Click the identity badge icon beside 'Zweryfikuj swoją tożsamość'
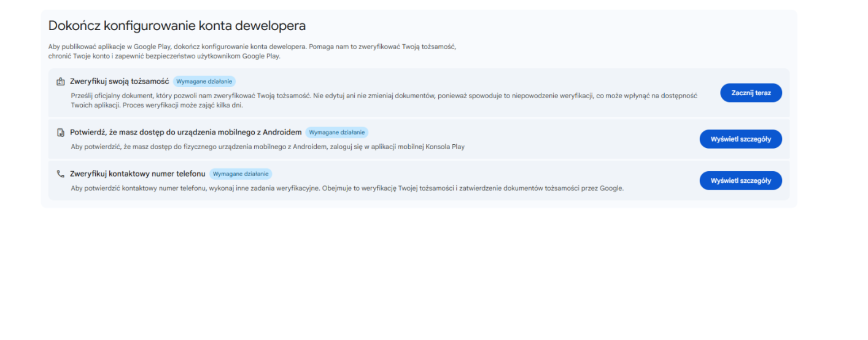Image resolution: width=868 pixels, height=340 pixels. coord(60,82)
